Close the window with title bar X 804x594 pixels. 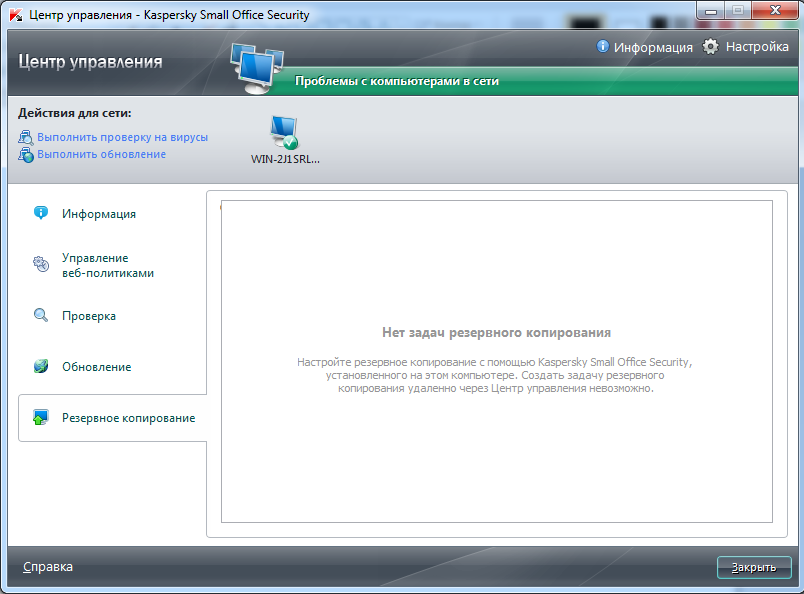[775, 11]
